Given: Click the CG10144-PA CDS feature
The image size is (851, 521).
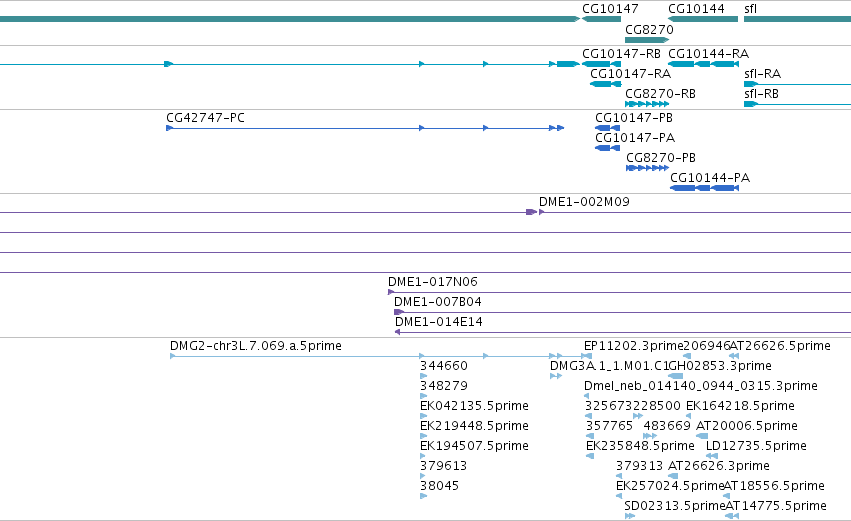Looking at the screenshot, I should tap(704, 188).
